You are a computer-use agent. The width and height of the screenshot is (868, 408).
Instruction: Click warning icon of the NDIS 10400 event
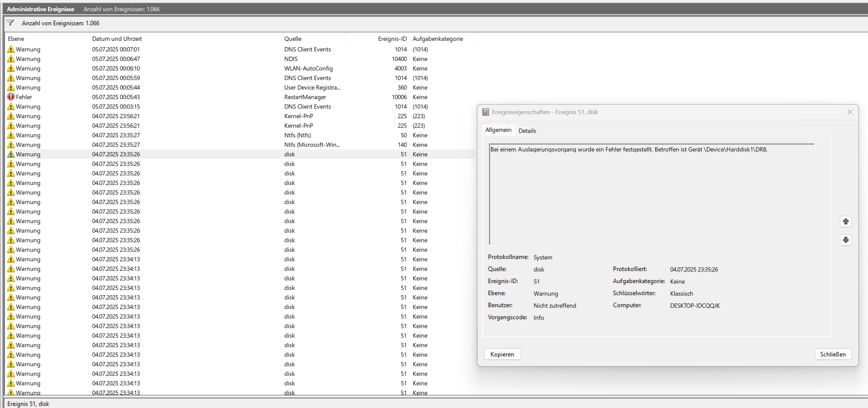pyautogui.click(x=11, y=59)
